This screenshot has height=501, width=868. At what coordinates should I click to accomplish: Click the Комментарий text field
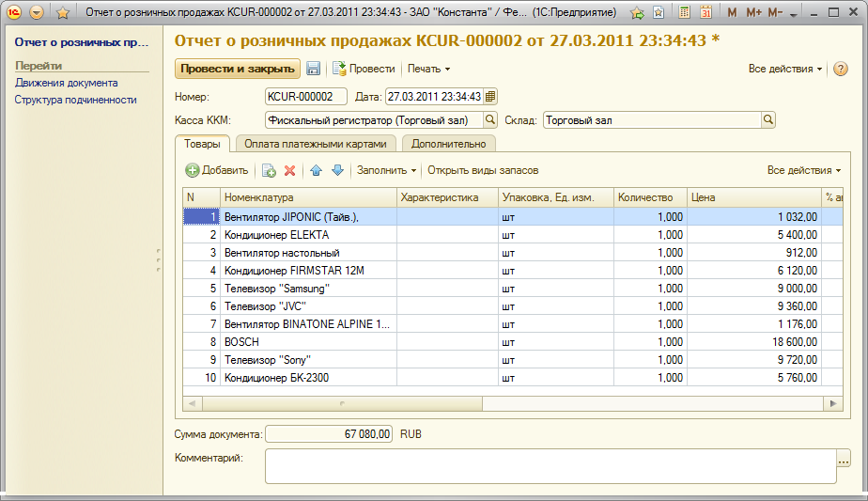click(550, 466)
